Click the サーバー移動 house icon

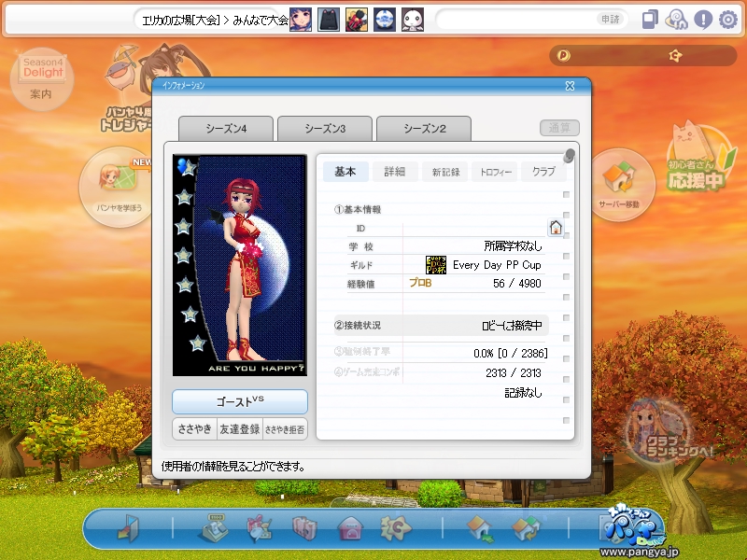tap(619, 185)
